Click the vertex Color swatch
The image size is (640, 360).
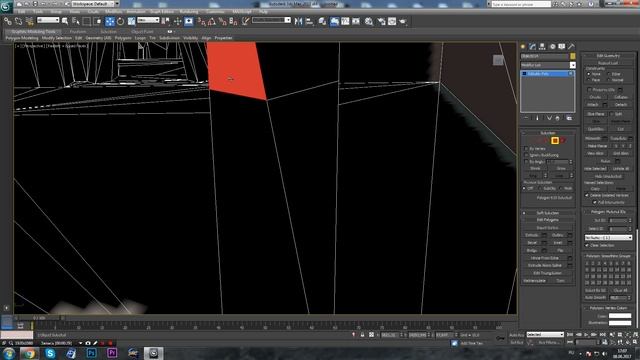(620, 316)
